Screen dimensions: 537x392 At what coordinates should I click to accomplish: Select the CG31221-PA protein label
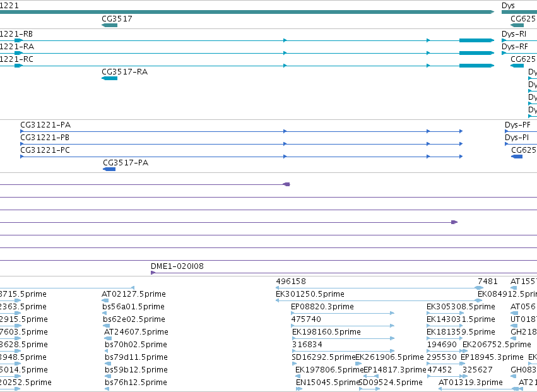pyautogui.click(x=45, y=125)
